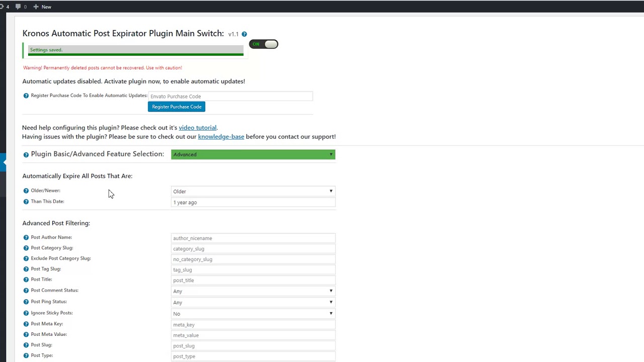Click the post_type input field

253,356
